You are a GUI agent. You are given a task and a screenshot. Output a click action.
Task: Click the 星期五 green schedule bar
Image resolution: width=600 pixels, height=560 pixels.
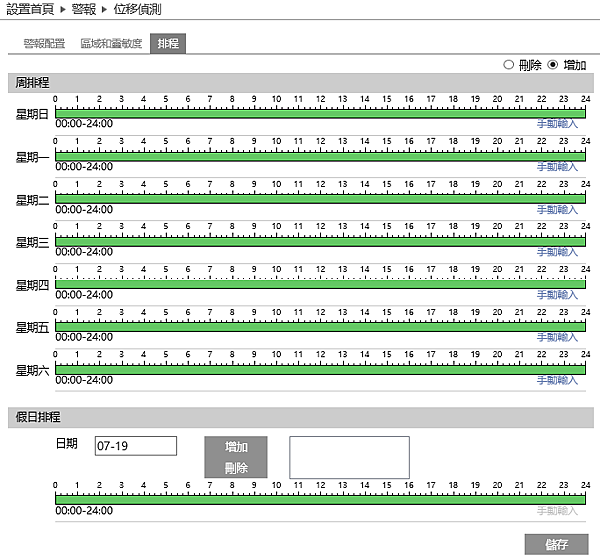(320, 327)
